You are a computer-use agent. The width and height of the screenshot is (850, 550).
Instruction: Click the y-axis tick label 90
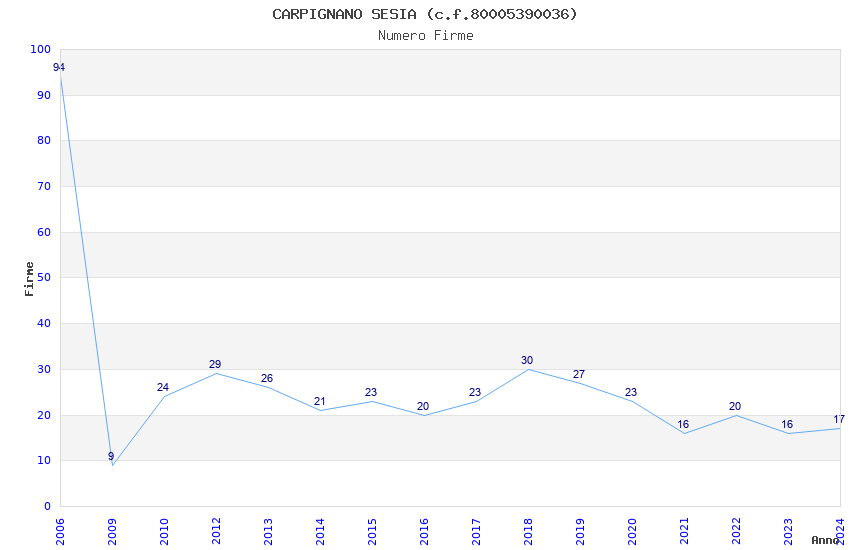click(x=44, y=95)
